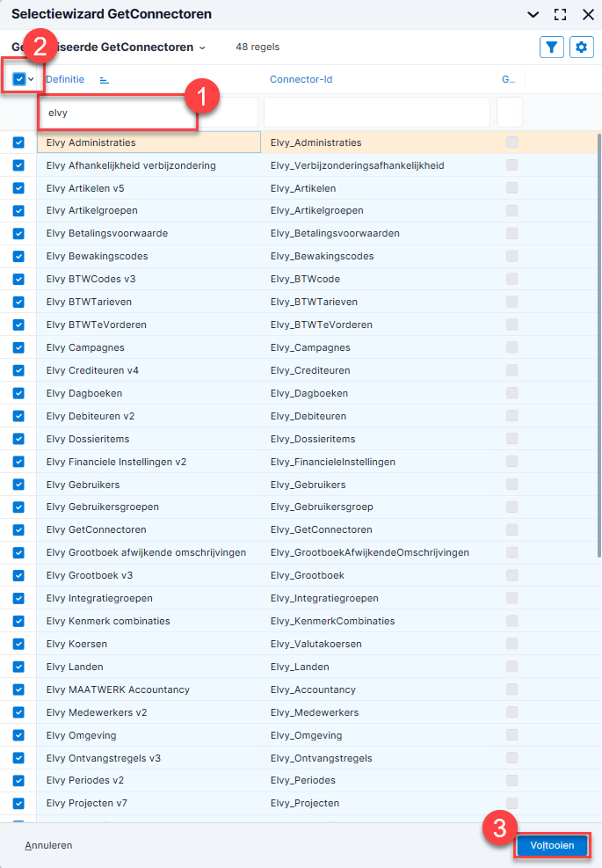Sort by the Connector-Id column header
Image resolution: width=602 pixels, height=868 pixels.
point(301,79)
